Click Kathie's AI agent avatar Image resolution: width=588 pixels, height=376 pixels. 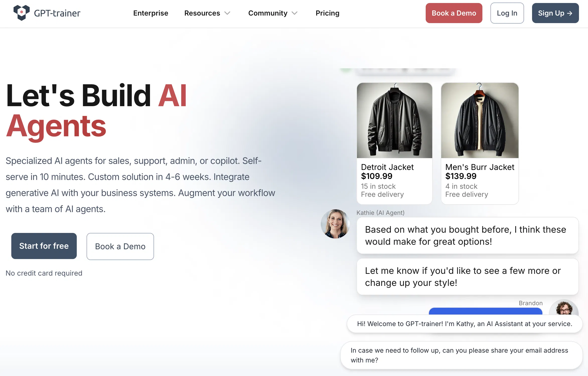[x=335, y=224]
